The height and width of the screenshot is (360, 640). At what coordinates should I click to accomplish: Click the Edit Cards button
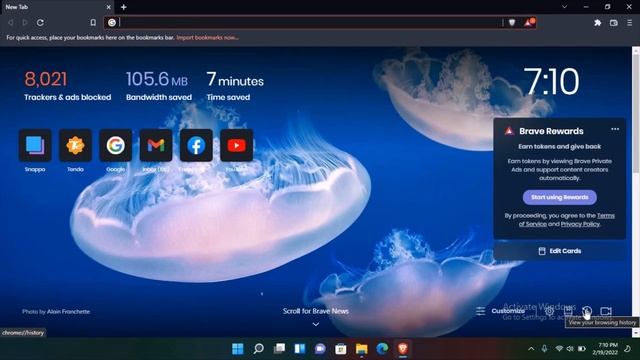coord(560,251)
